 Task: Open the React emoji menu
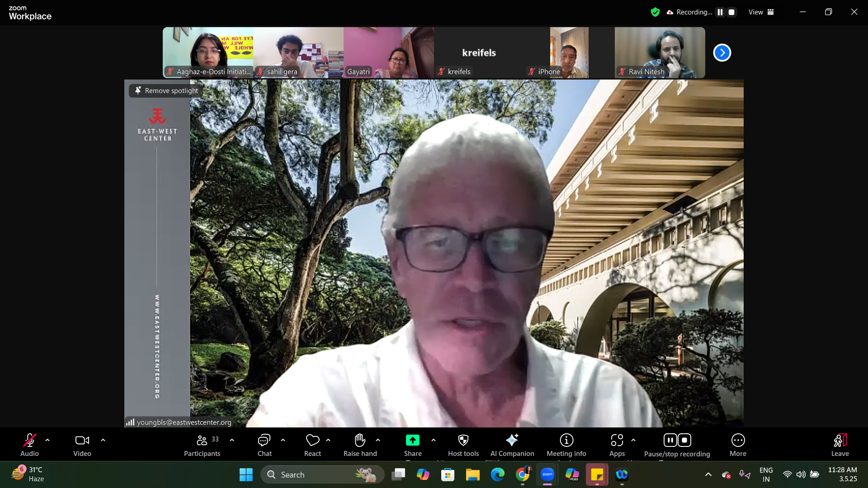tap(312, 441)
